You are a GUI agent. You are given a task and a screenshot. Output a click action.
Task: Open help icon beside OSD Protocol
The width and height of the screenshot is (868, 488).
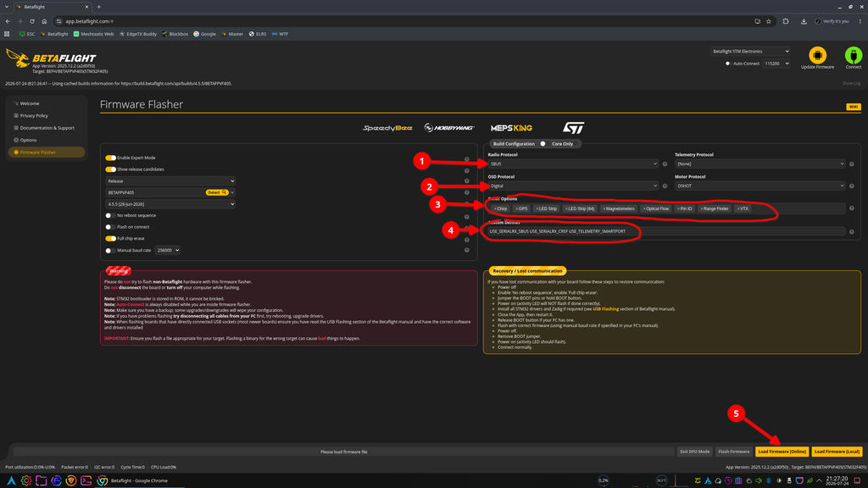pos(665,186)
